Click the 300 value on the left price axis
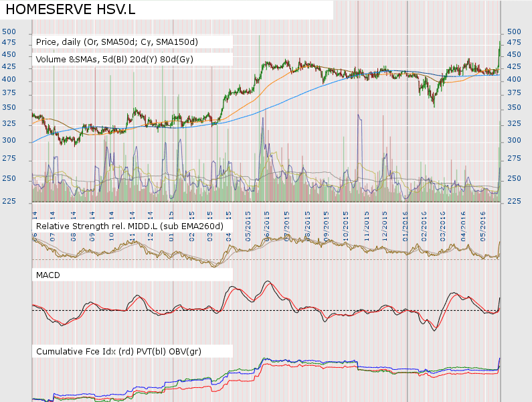 (x=9, y=140)
